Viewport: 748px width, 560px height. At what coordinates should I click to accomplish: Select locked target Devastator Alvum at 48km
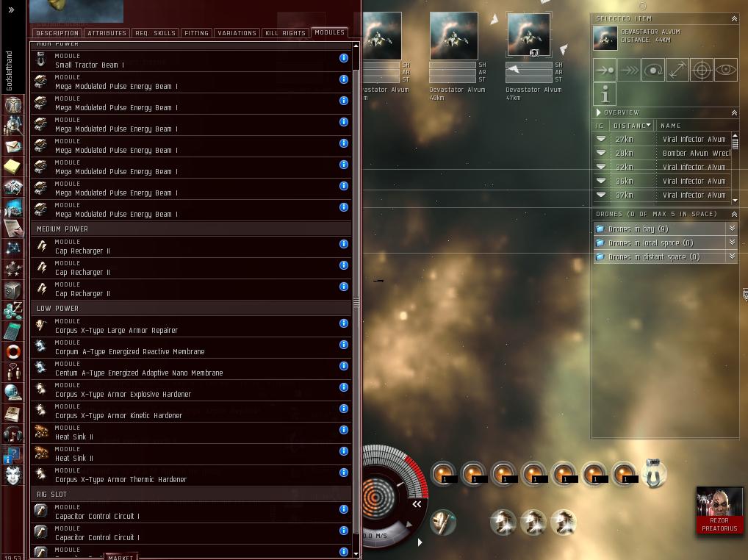click(453, 36)
